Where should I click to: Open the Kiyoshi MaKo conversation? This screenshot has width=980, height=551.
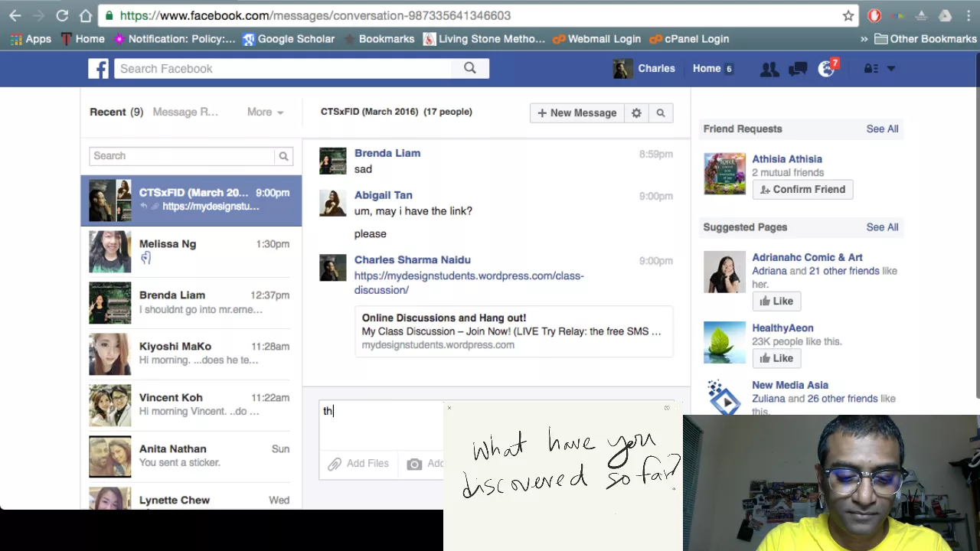(191, 354)
